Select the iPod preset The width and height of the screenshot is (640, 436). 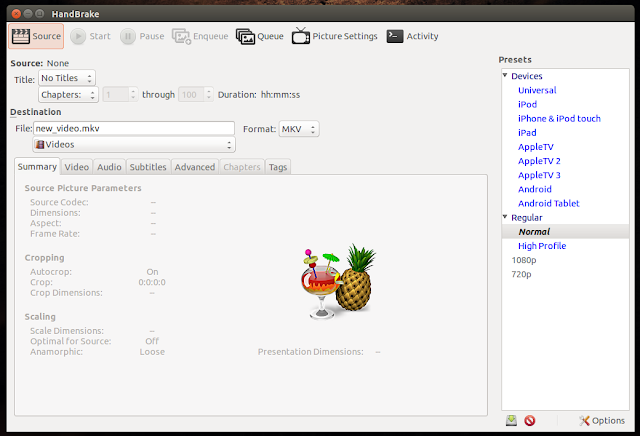point(527,105)
